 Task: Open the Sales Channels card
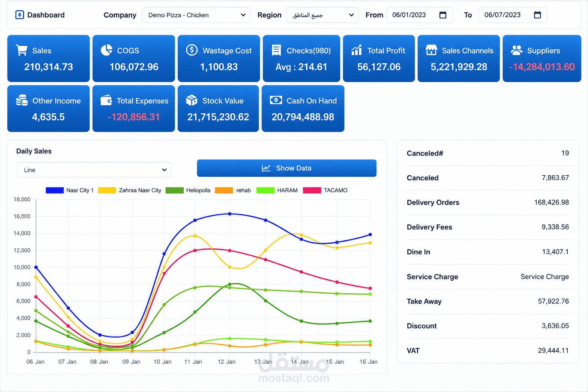(x=459, y=59)
